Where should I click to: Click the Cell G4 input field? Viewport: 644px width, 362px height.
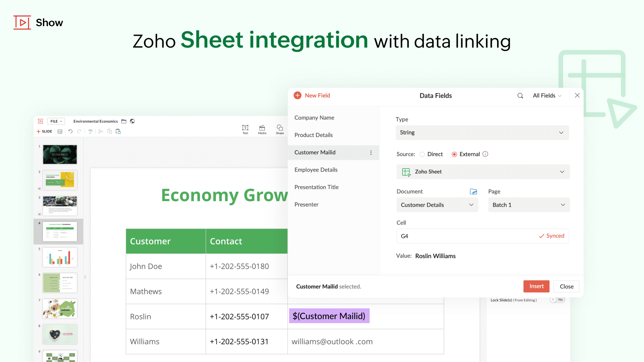coord(482,236)
